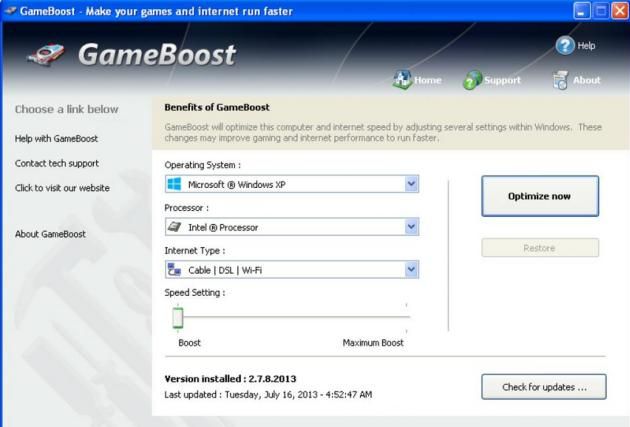Expand the Processor dropdown arrow
Screen dimensions: 630x427
click(x=411, y=227)
